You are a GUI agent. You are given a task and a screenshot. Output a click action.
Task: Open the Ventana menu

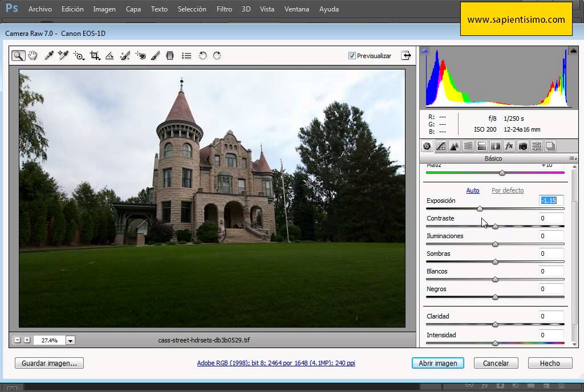pos(297,9)
